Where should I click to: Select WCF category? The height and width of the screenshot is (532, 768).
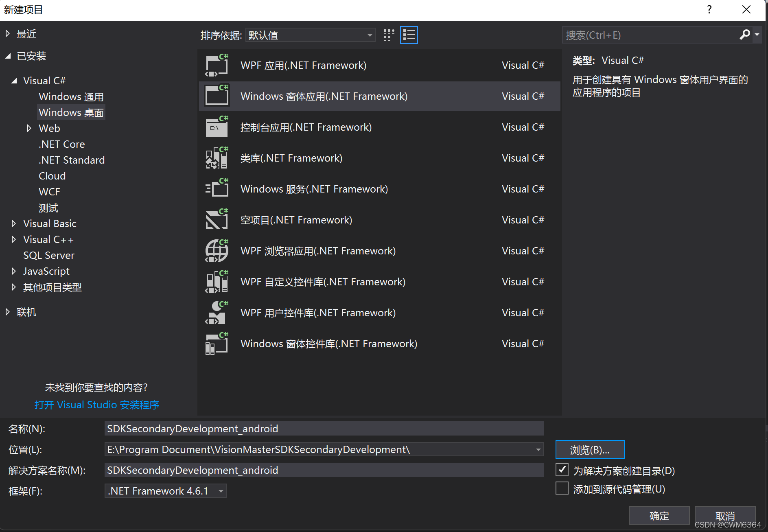[x=49, y=192]
